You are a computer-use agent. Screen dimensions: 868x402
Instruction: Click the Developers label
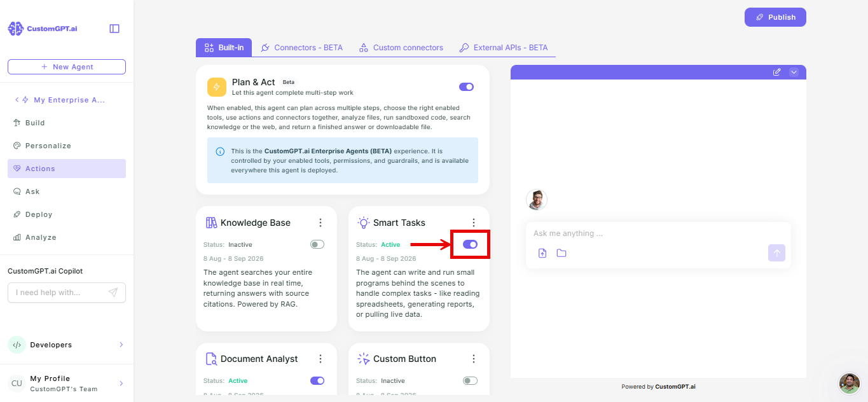coord(51,345)
